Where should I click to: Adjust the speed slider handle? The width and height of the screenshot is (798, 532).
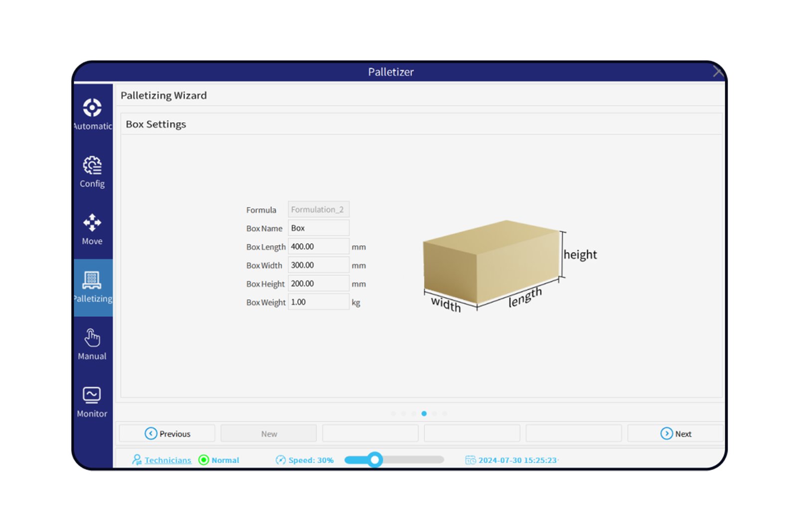375,460
